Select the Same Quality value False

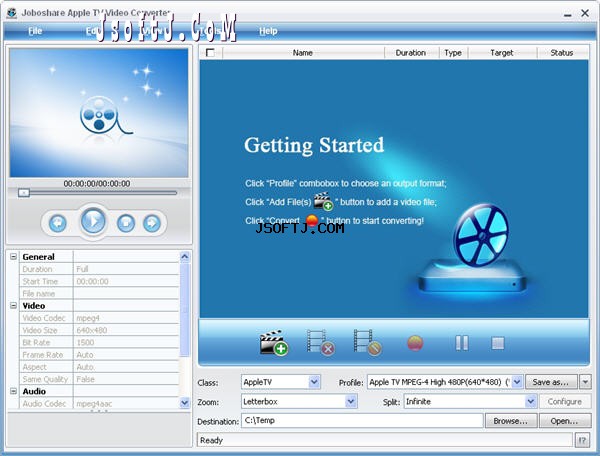pos(126,379)
